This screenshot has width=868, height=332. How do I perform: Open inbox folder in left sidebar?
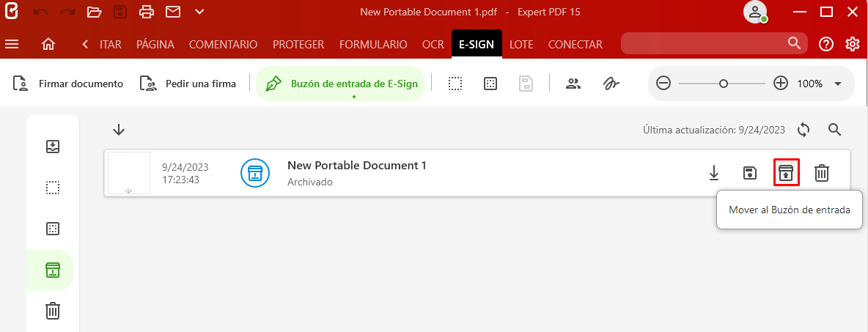(x=53, y=147)
